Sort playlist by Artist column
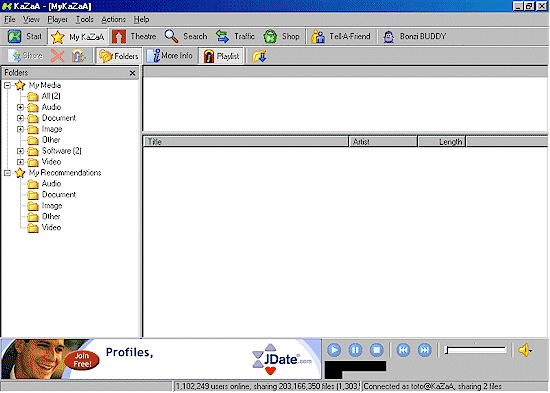This screenshot has width=550, height=393. (383, 142)
